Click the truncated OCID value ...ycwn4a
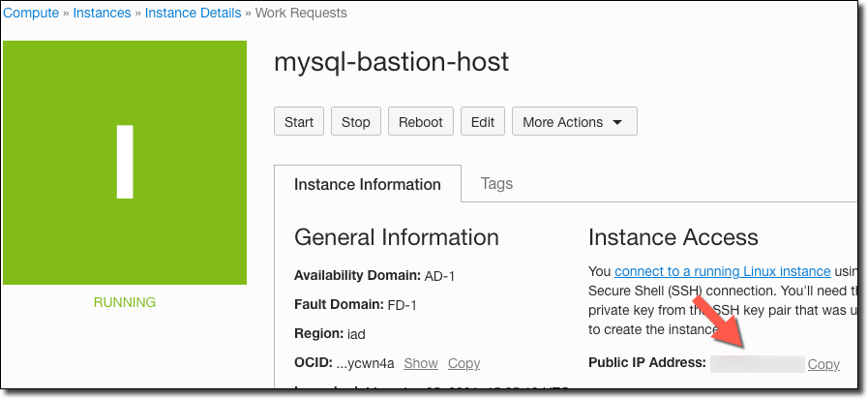The image size is (868, 399). (x=365, y=363)
